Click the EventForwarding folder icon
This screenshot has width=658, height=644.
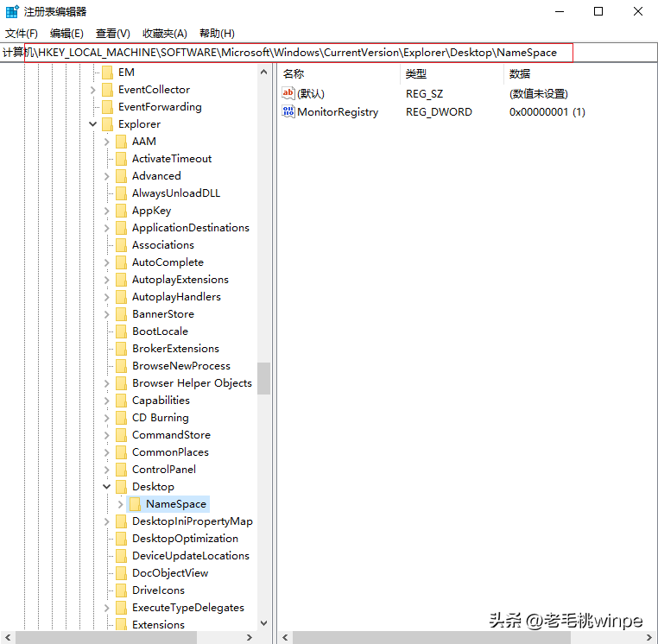107,107
